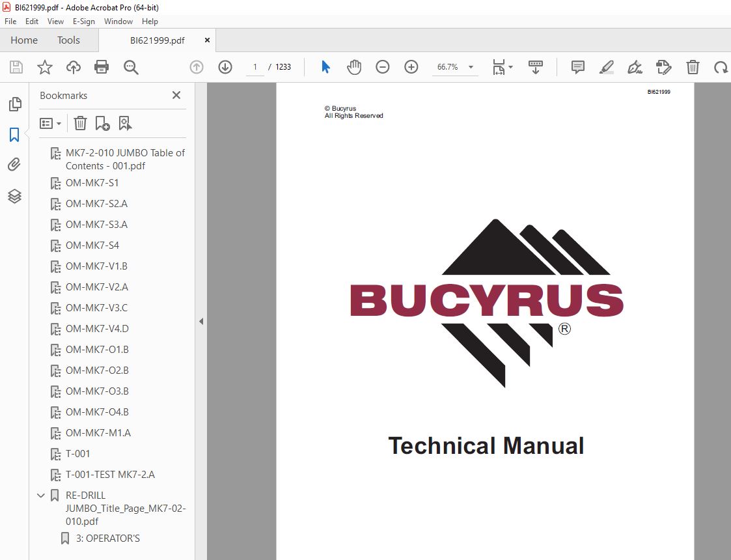Select the highlighter text tool

[x=606, y=67]
